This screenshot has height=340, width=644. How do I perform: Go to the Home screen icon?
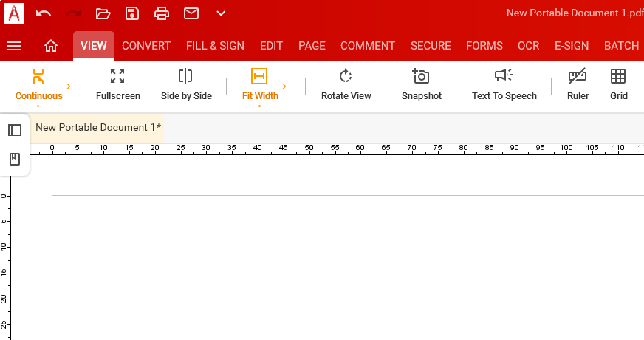coord(51,46)
